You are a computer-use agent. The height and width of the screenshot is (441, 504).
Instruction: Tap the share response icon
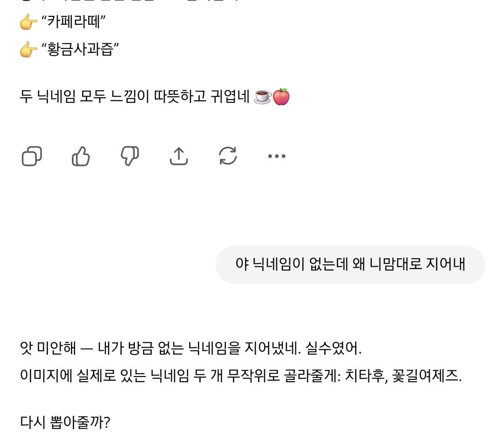click(179, 156)
